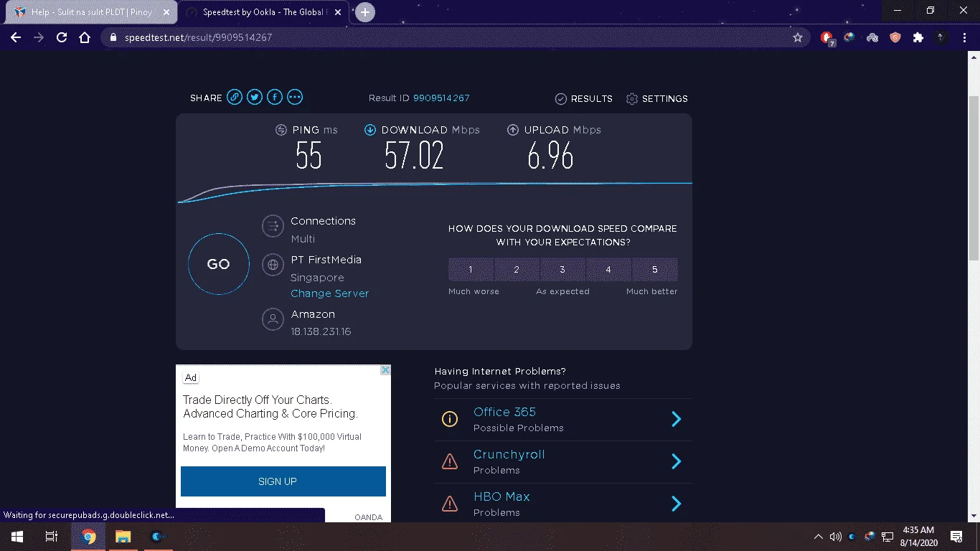Click the globe server icon
Screen dimensions: 980x551
[x=273, y=265]
